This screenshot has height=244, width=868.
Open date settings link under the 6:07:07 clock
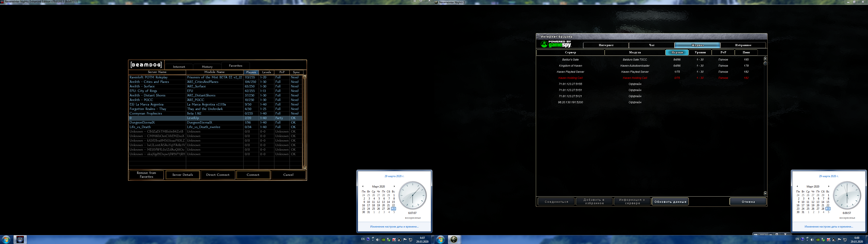point(394,227)
